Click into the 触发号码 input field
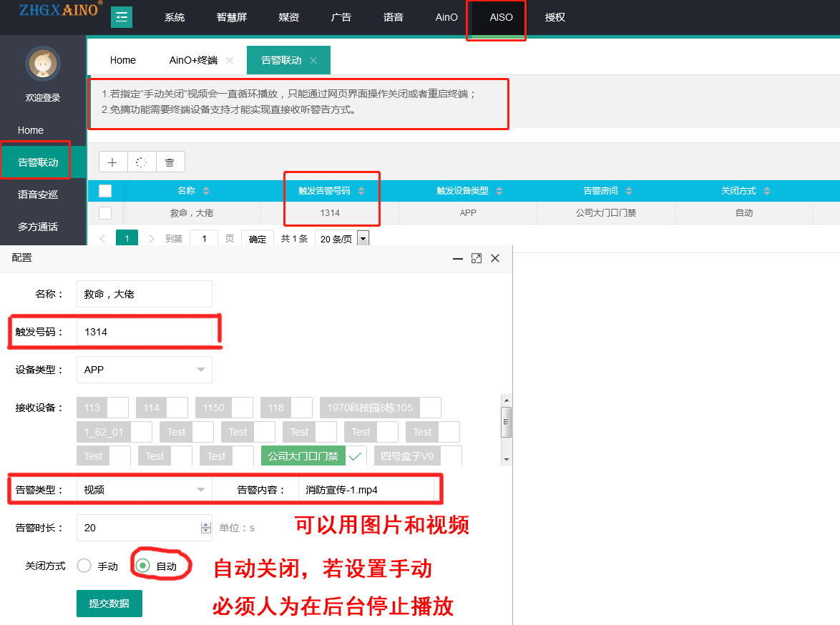Viewport: 840px width, 625px height. (144, 332)
